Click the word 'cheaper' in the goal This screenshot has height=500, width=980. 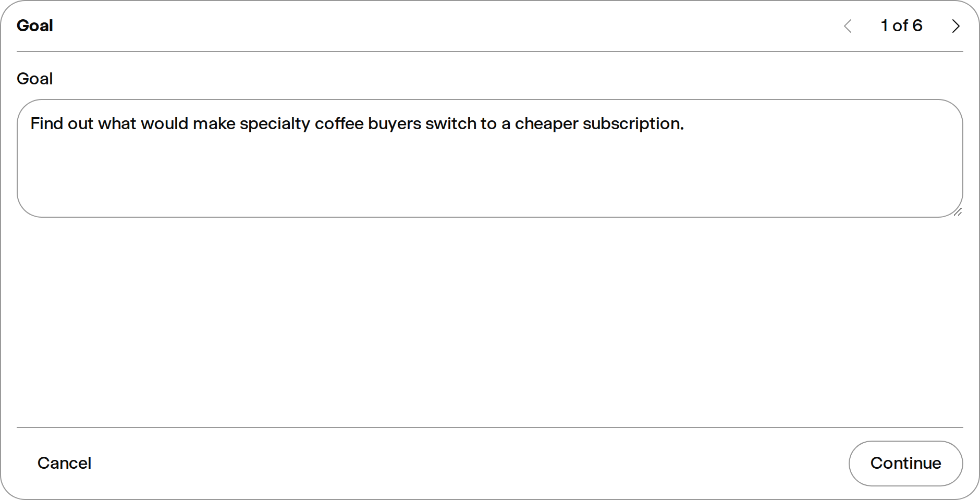(x=546, y=124)
